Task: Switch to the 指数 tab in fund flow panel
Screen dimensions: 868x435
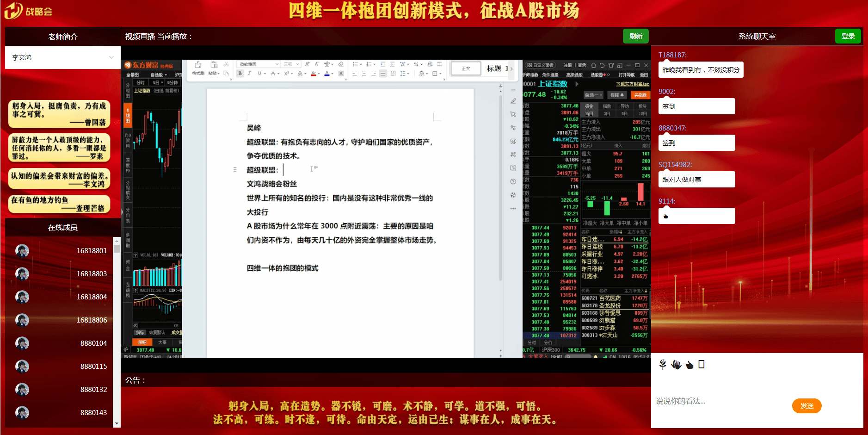Action: click(x=607, y=106)
